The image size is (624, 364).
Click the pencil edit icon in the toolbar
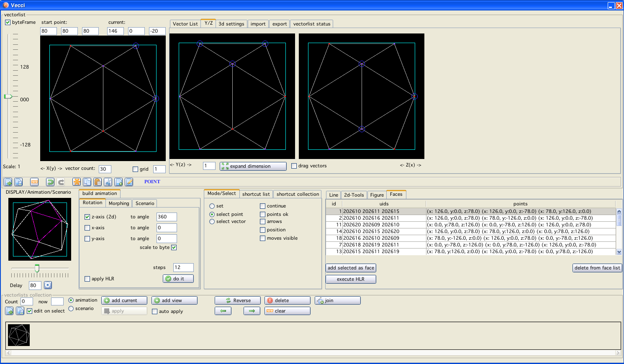click(129, 182)
